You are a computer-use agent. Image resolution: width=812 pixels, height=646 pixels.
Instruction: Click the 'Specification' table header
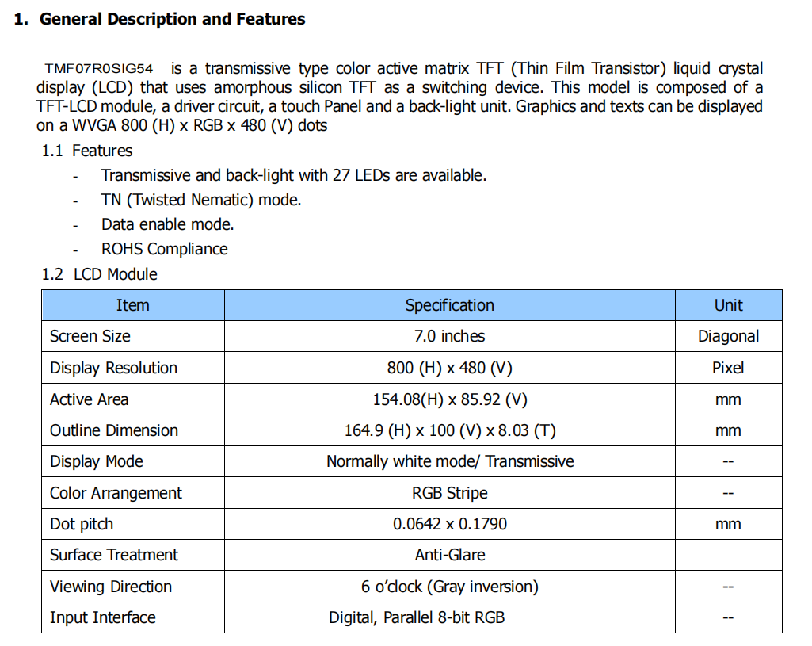tap(450, 305)
